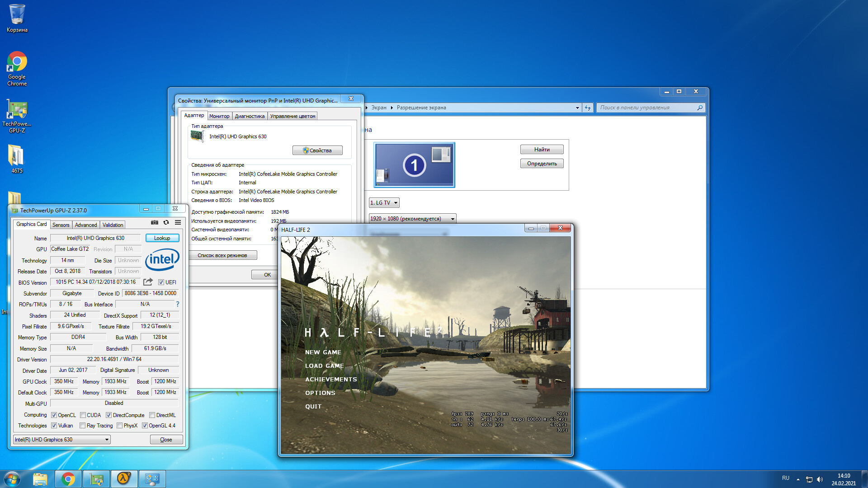Toggle the CUDA checkbox
This screenshot has height=488, width=868.
(x=83, y=415)
